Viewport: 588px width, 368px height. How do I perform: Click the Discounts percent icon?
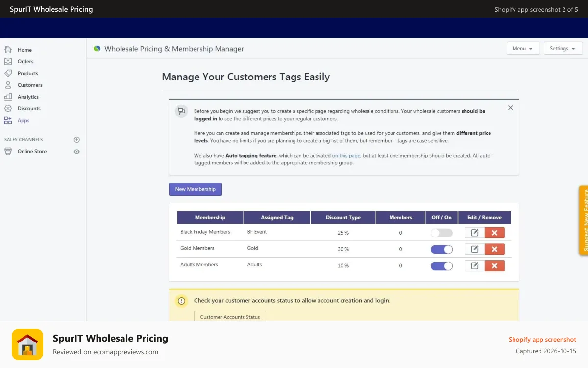[8, 108]
